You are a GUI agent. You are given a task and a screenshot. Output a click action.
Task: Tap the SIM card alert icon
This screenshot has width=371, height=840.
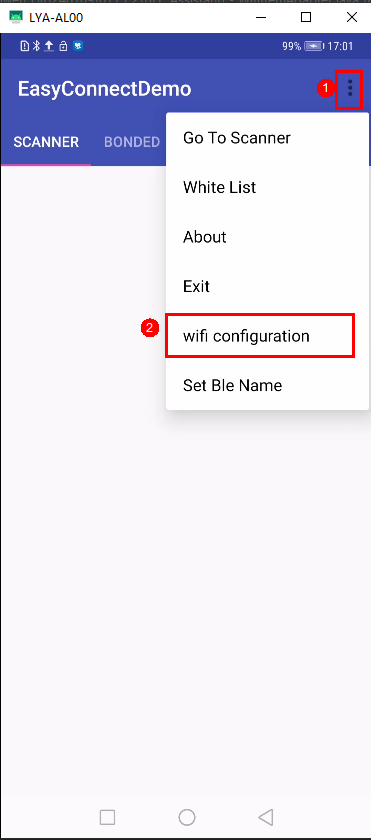(25, 47)
